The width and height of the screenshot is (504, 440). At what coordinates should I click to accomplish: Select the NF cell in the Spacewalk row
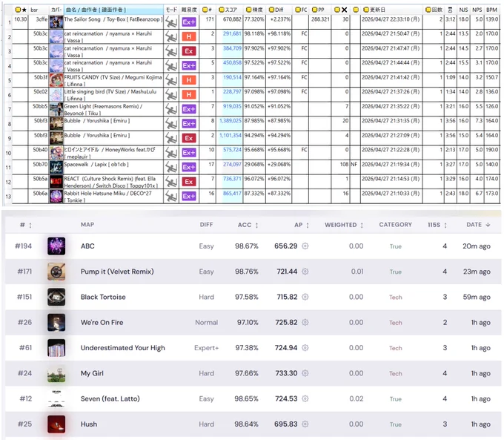click(x=355, y=167)
